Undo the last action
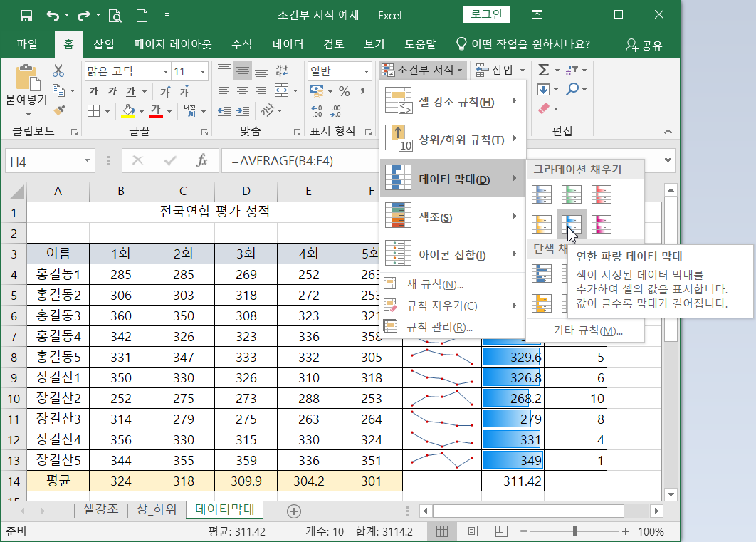The height and width of the screenshot is (542, 756). 53,16
